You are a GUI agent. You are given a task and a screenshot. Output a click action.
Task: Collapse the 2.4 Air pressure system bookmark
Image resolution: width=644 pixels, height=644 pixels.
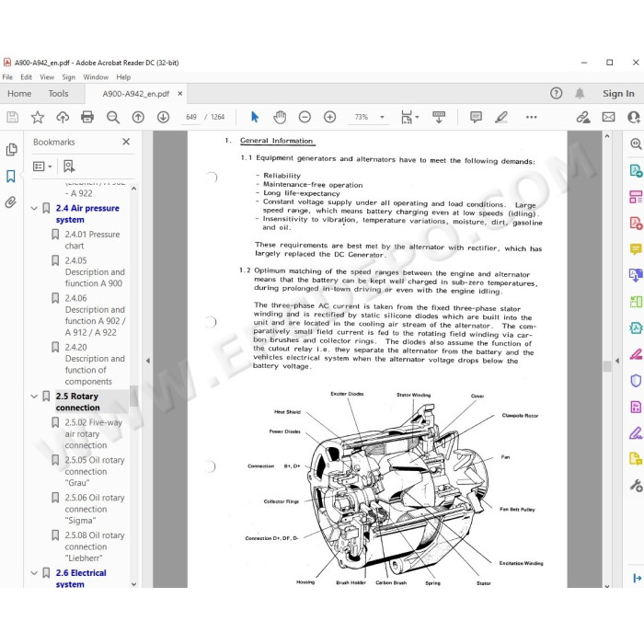pyautogui.click(x=34, y=208)
